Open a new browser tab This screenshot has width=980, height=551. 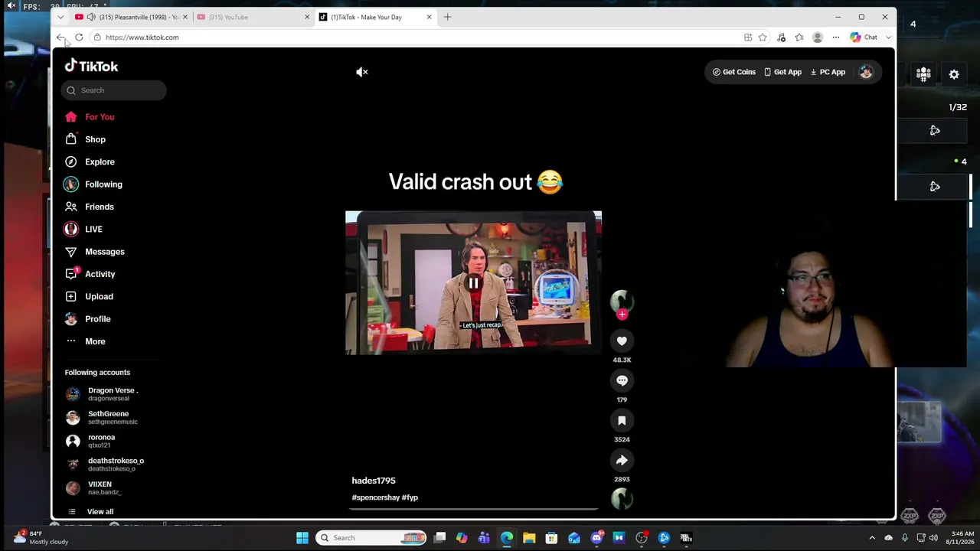click(x=448, y=17)
